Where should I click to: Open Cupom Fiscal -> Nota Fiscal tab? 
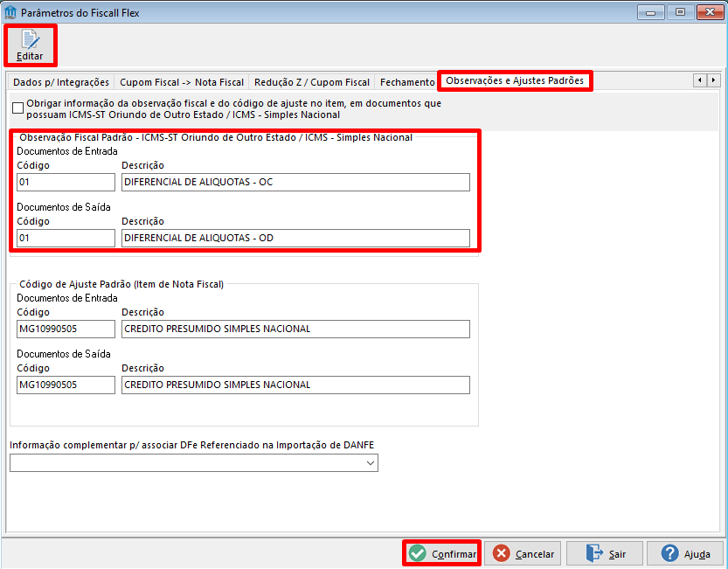click(182, 82)
